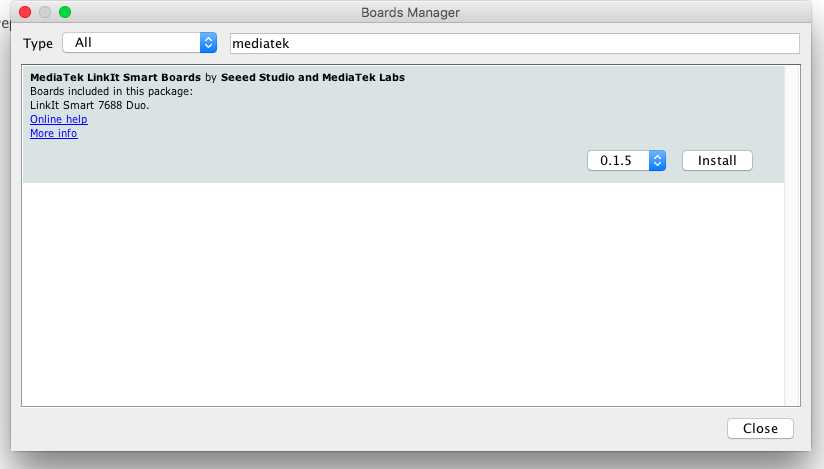Image resolution: width=824 pixels, height=469 pixels.
Task: Click Seeed Studio and MediaTek Labs author text
Action: [x=313, y=77]
